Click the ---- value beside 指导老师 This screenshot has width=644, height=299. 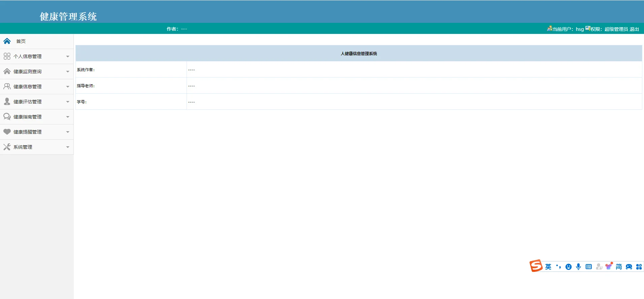[192, 86]
